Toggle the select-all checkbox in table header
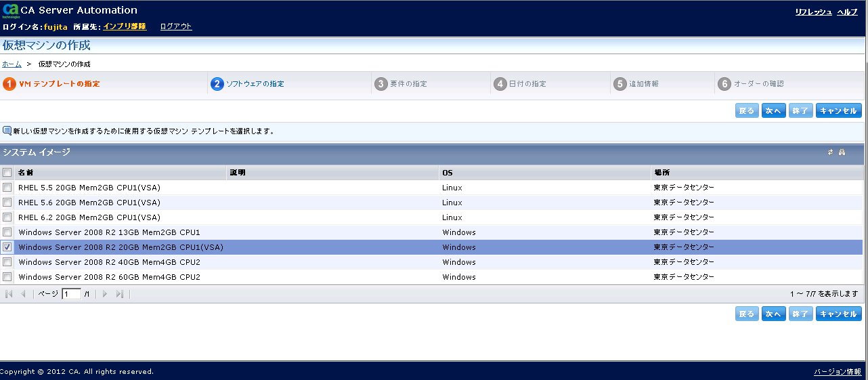The image size is (868, 380). coord(7,173)
